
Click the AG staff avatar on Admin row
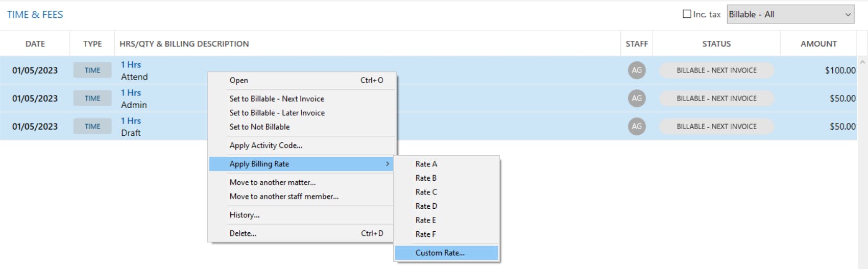click(637, 99)
